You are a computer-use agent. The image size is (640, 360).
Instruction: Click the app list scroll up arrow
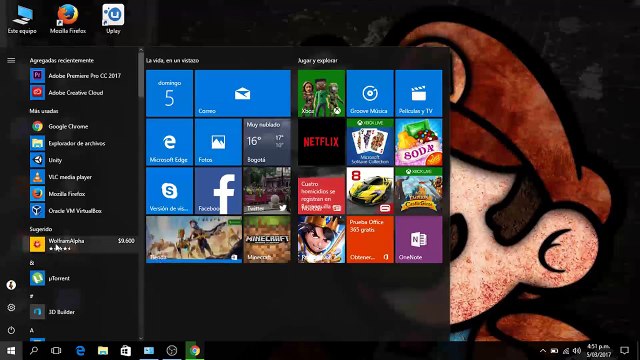tap(141, 50)
